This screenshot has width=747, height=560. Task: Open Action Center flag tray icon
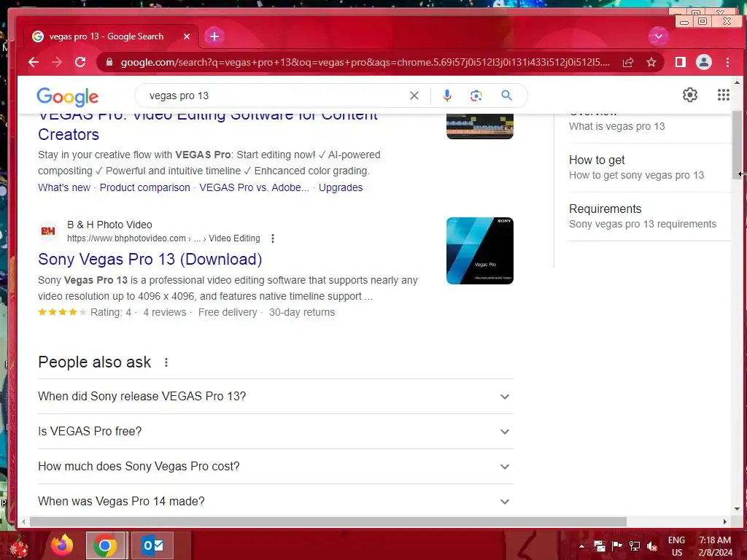coord(617,546)
